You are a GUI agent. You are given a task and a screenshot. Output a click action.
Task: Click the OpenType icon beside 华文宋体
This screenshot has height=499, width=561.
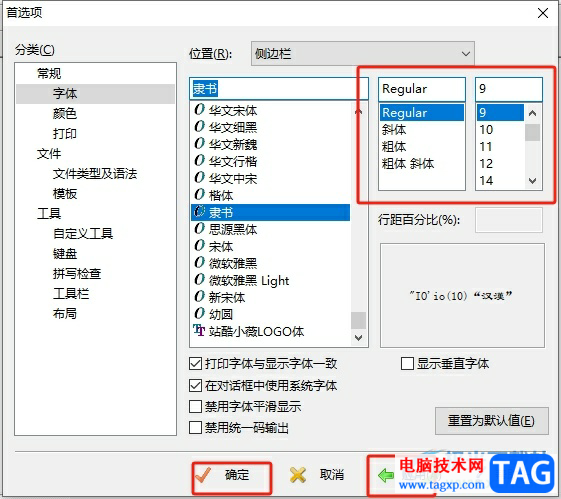[x=199, y=109]
